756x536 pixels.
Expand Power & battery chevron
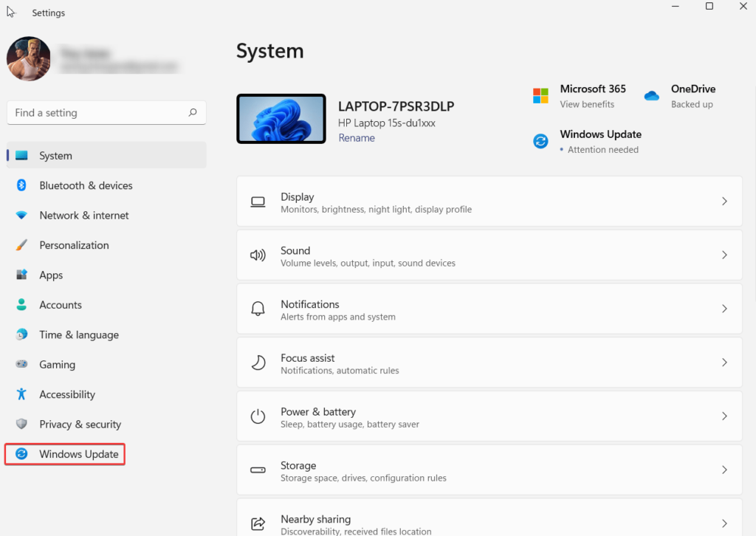pyautogui.click(x=724, y=416)
